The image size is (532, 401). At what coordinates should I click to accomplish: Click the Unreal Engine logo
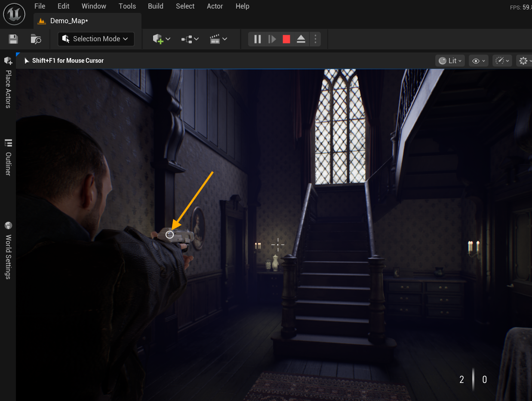coord(14,14)
